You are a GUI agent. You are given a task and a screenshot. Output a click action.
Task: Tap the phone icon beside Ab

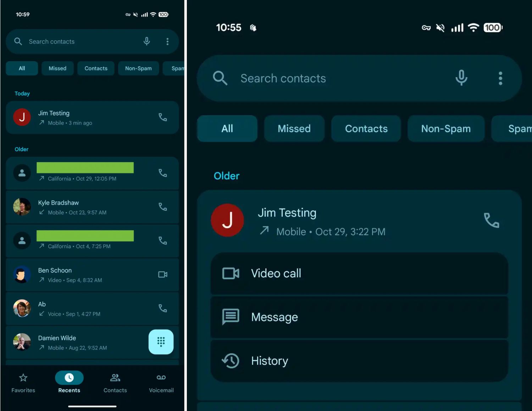click(x=162, y=308)
